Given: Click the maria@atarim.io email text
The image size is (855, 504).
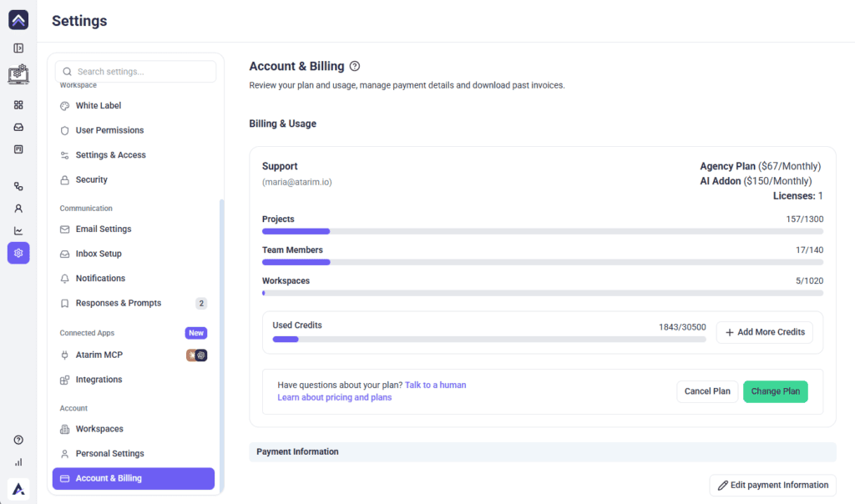Looking at the screenshot, I should (x=296, y=182).
